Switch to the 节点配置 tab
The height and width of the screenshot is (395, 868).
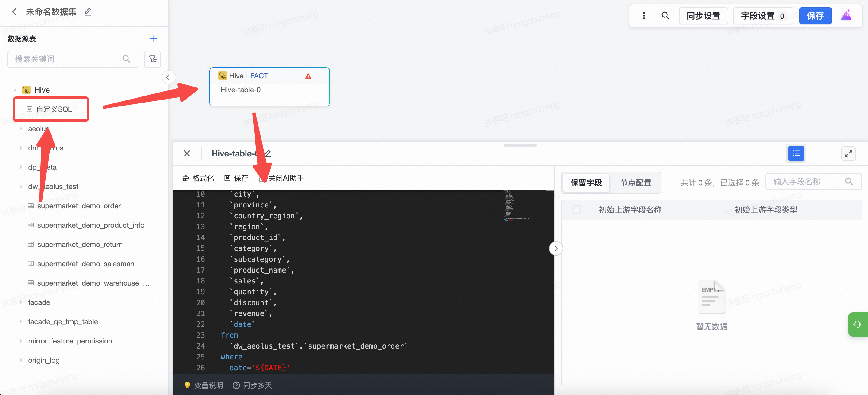[635, 183]
